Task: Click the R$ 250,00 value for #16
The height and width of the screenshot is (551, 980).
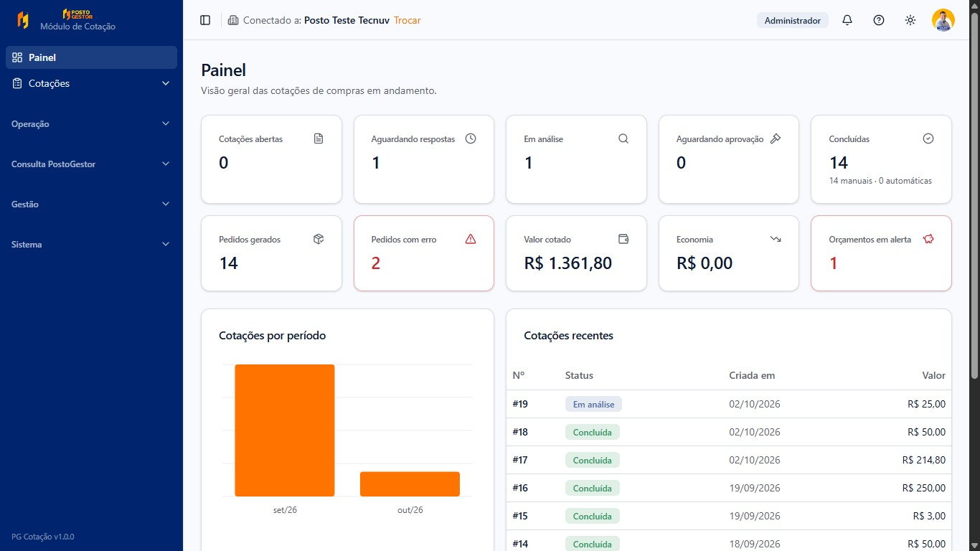Action: (x=924, y=488)
